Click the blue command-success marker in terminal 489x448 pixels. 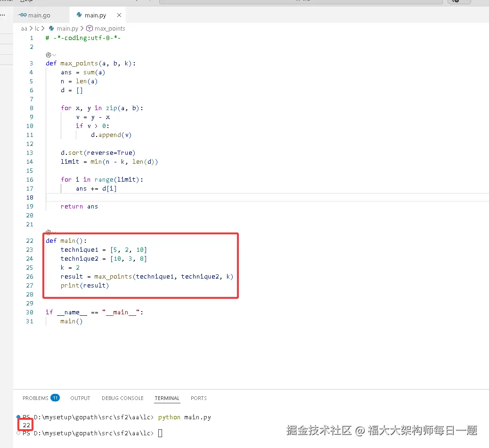pyautogui.click(x=18, y=417)
